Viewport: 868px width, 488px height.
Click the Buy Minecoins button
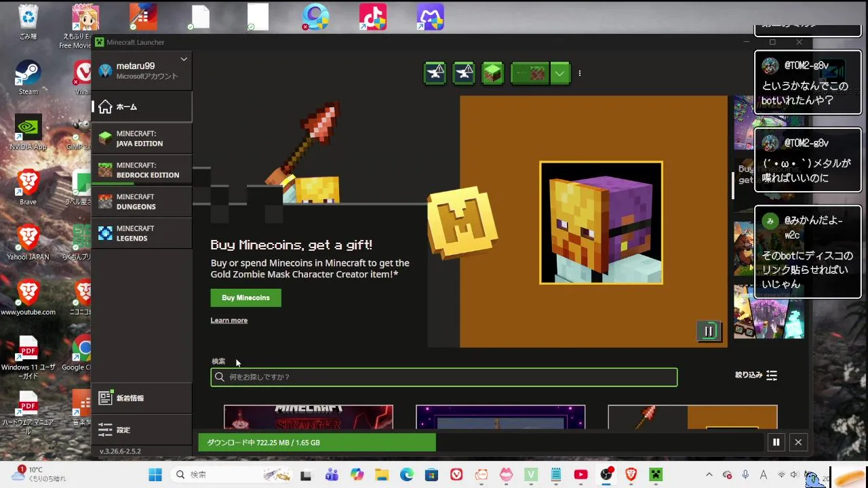245,298
